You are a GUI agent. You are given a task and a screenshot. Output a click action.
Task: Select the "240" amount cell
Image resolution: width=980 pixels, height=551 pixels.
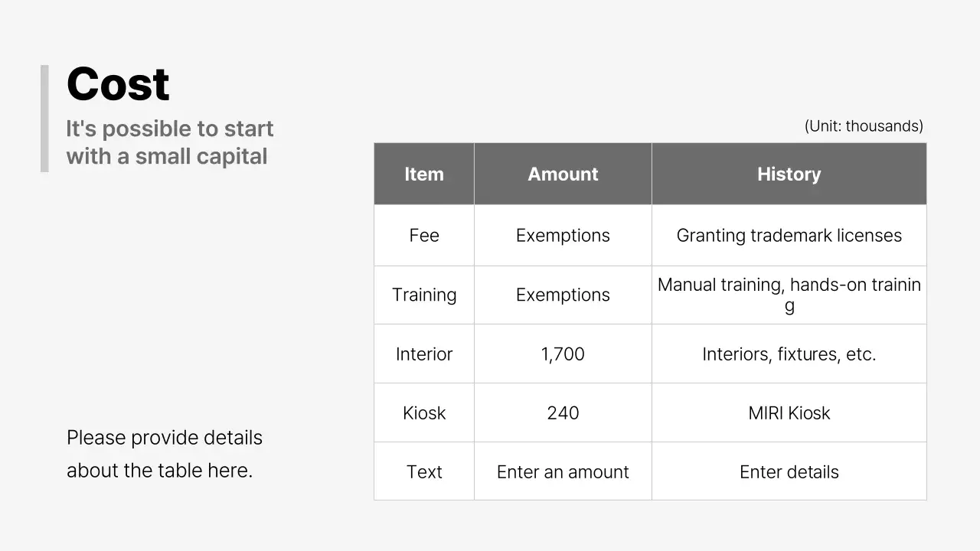[563, 413]
